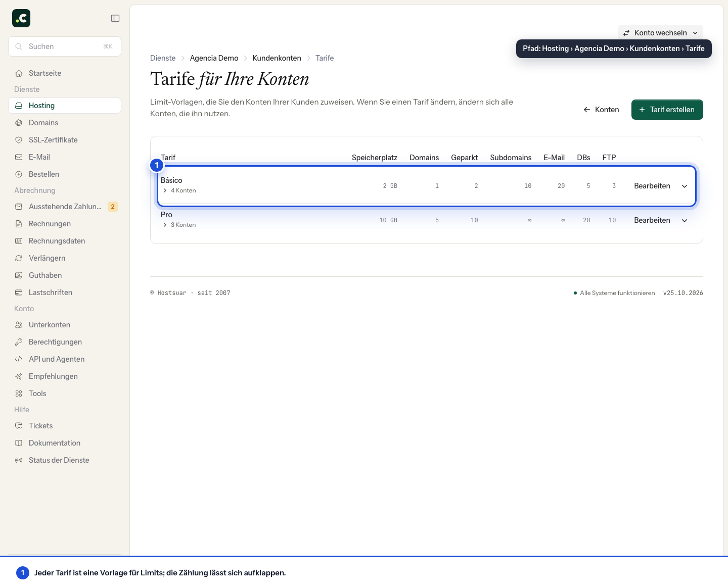Click the Startseite house icon
The image size is (728, 588).
pos(19,73)
